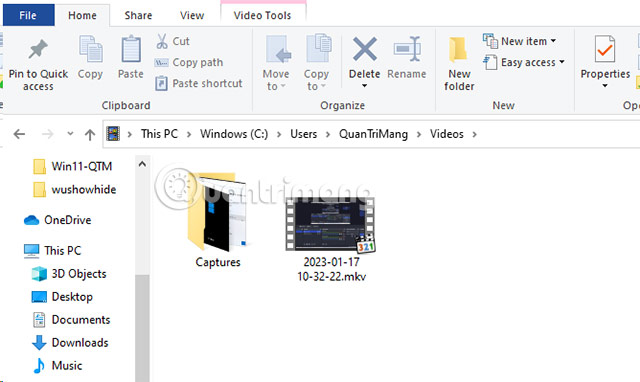This screenshot has width=640, height=382.
Task: Click the Cut scissors icon
Action: [162, 41]
